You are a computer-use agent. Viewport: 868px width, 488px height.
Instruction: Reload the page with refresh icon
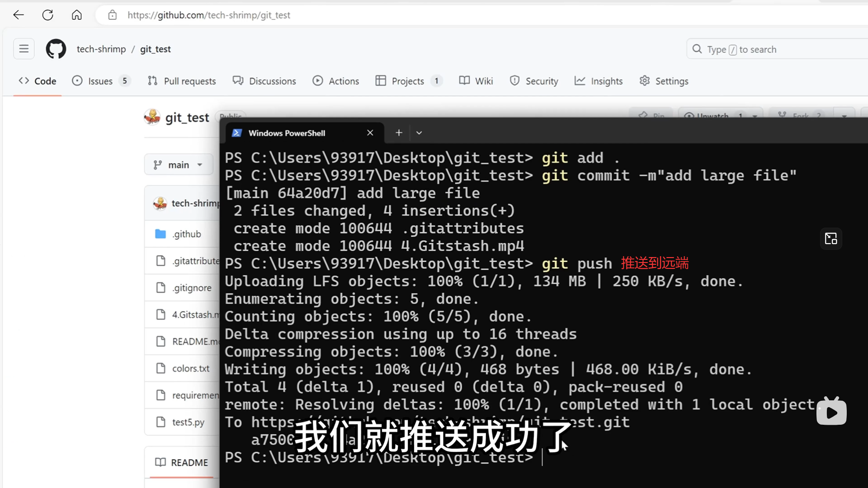[47, 15]
